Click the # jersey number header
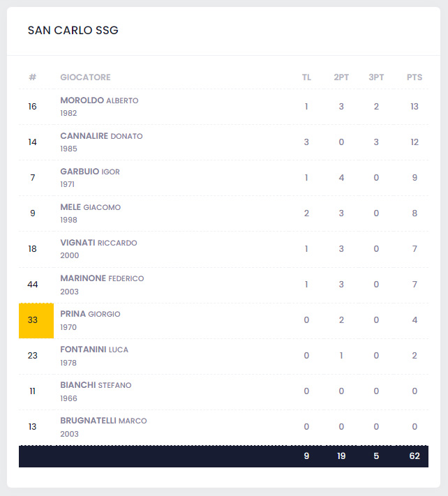The height and width of the screenshot is (496, 448). pos(32,77)
